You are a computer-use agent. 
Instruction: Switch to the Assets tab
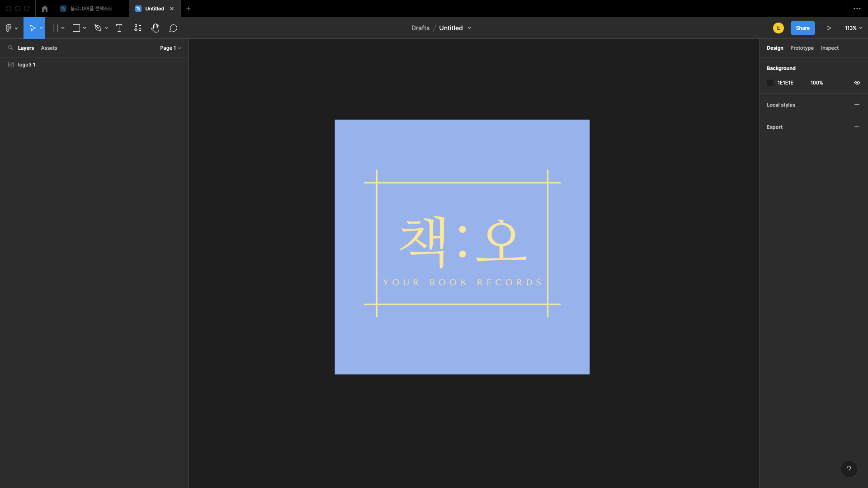(49, 48)
